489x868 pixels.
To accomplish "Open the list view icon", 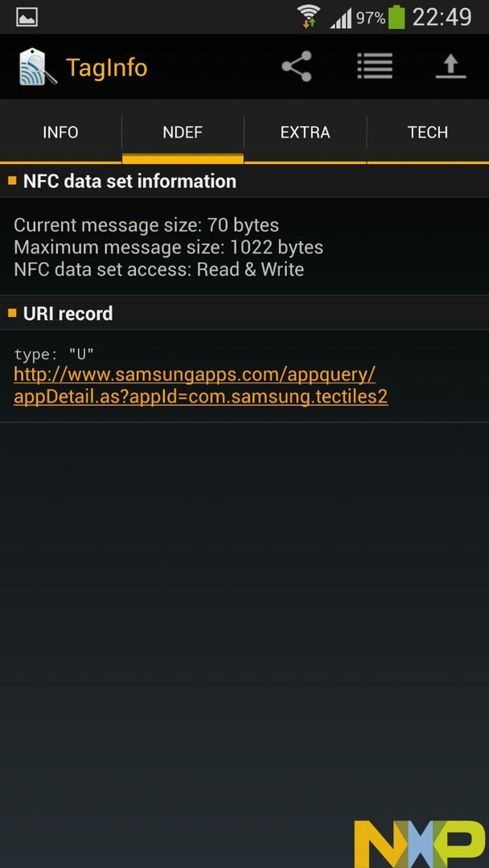I will coord(374,67).
